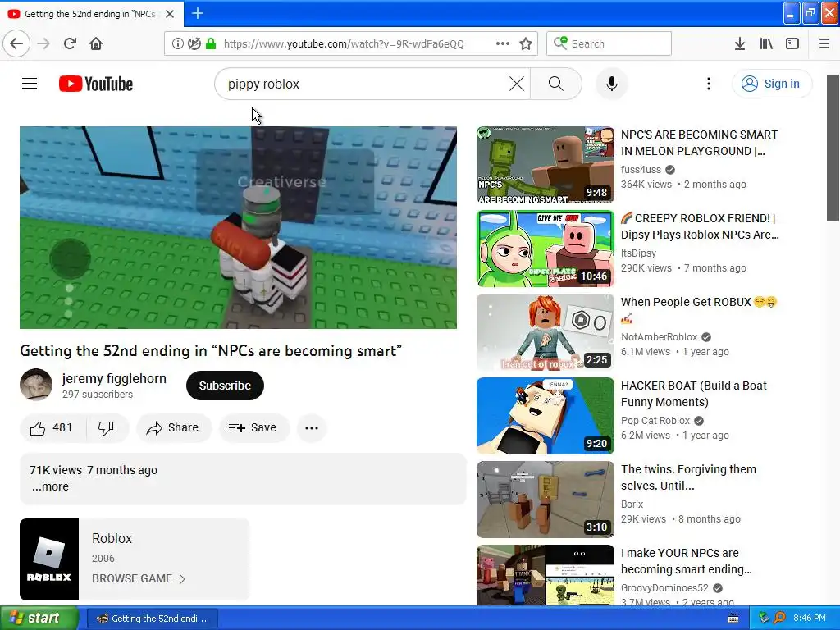The image size is (840, 630).
Task: Expand description with ...more
Action: [x=50, y=486]
